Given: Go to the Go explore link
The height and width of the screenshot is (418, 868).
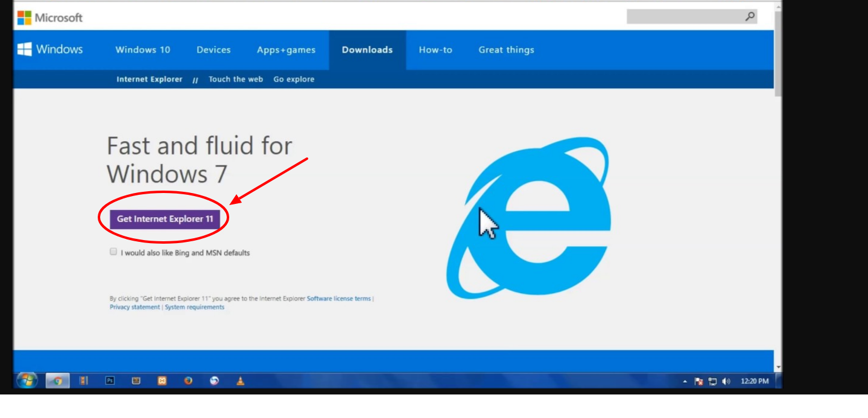Looking at the screenshot, I should (x=294, y=79).
